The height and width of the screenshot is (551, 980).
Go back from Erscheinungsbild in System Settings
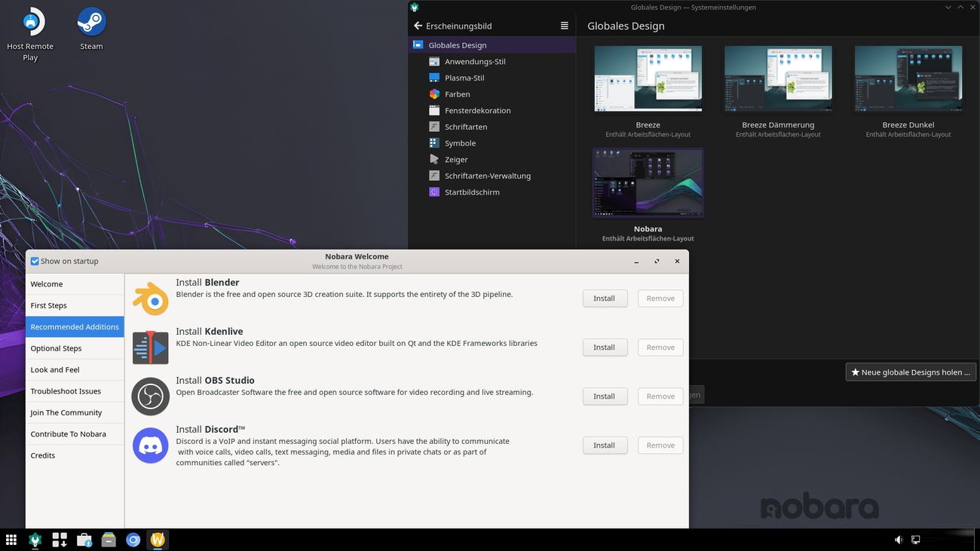tap(418, 26)
